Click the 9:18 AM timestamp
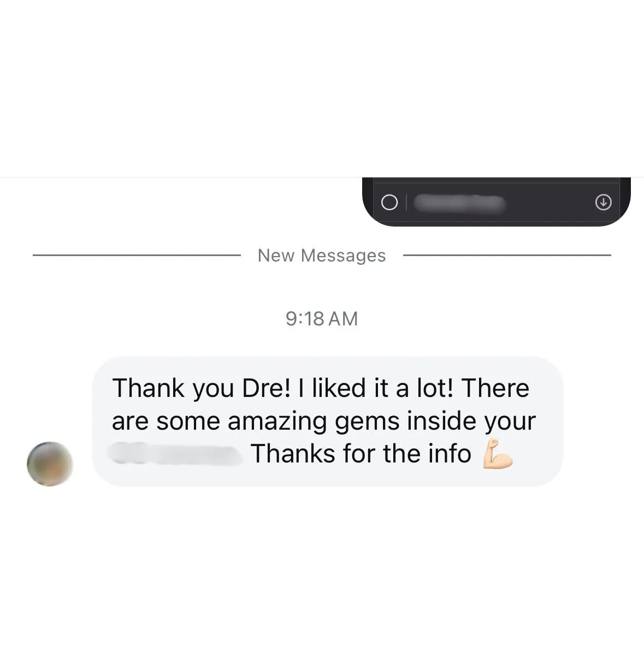Viewport: 644px width, 671px height. pos(322,318)
